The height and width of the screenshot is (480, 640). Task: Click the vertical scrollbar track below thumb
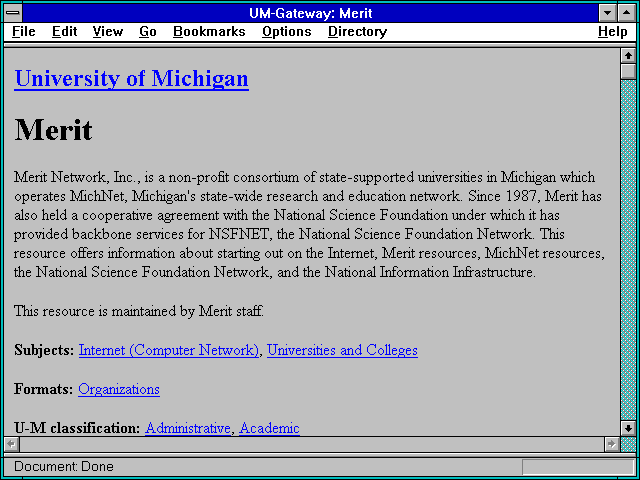pos(628,250)
